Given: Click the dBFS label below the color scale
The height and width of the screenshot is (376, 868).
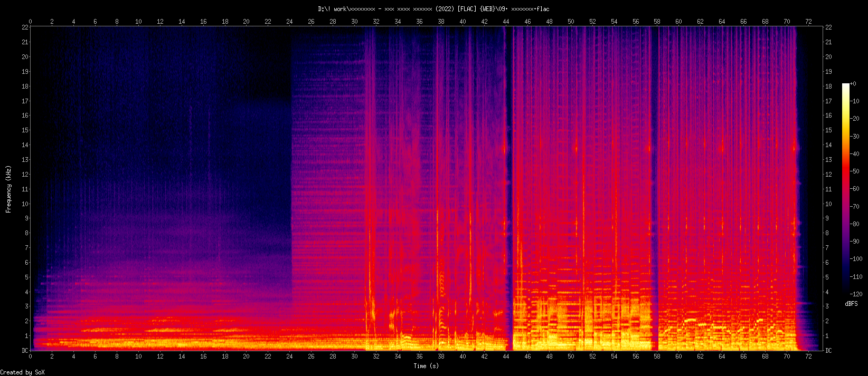Looking at the screenshot, I should point(851,304).
